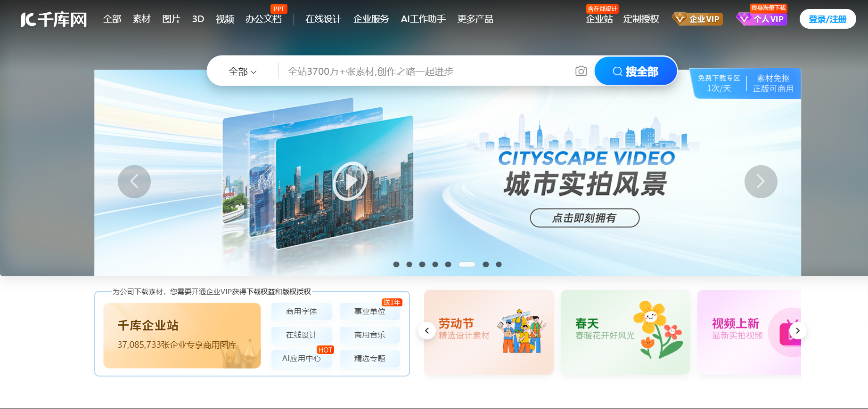
Task: Open the 更多产品 menu
Action: [x=475, y=19]
